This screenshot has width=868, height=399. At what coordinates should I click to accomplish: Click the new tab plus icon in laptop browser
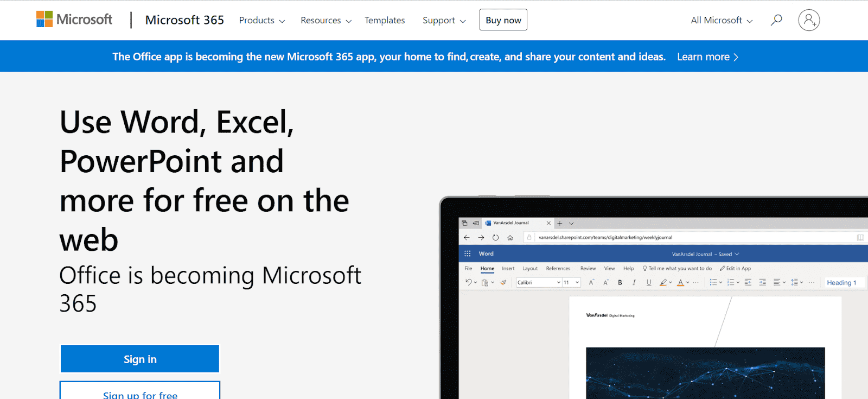click(560, 223)
